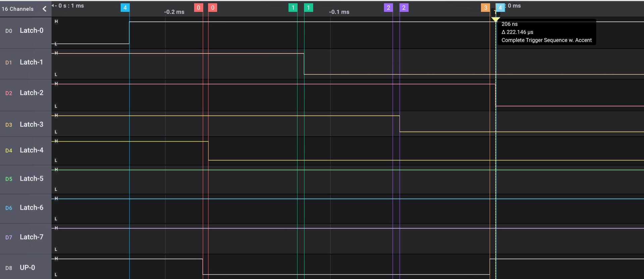Collapse the 16 Channels sidebar chevron
Screen dimensions: 644x279
[44, 9]
